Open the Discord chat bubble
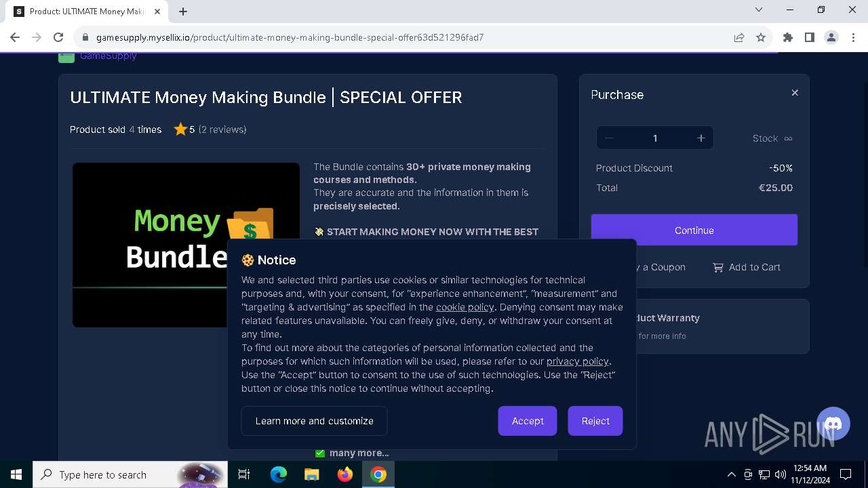This screenshot has height=488, width=868. [833, 424]
